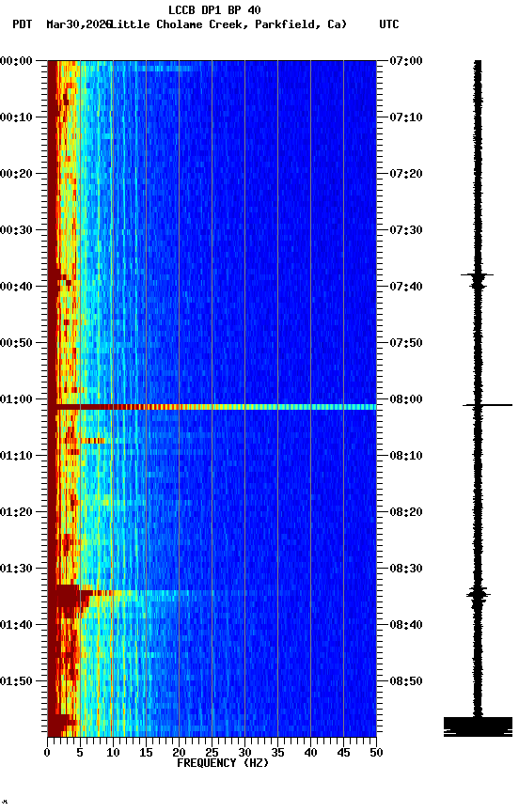This screenshot has height=812, width=519.
Task: Click the UTC time label 07:20
Action: [x=406, y=174]
